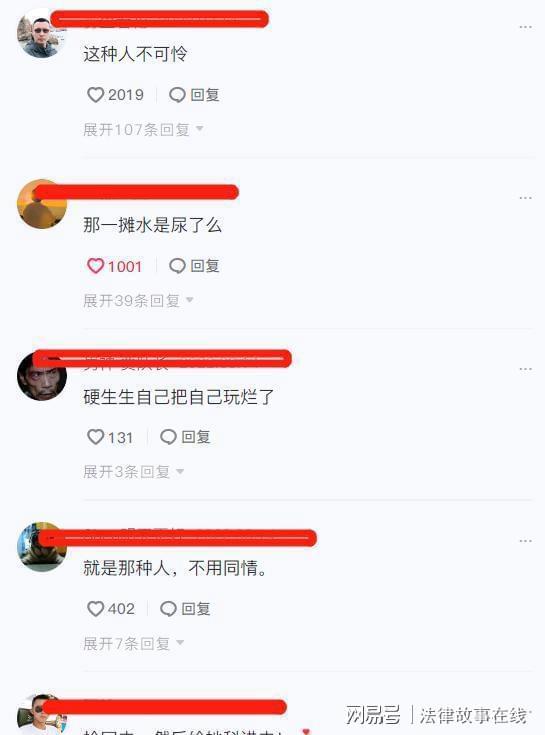Click comment text 这种人不可怜

(x=135, y=54)
